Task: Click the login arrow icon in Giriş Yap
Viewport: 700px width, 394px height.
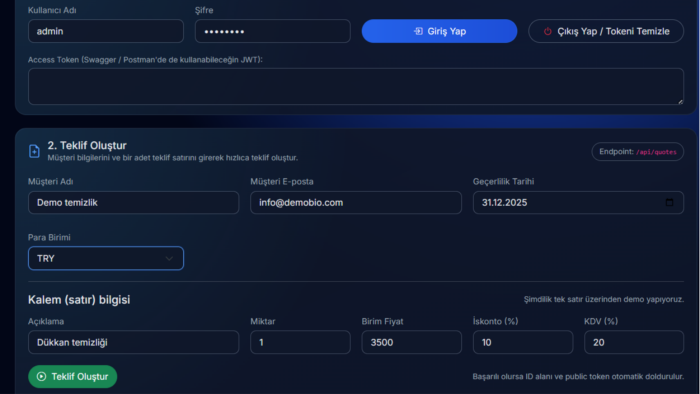Action: tap(418, 31)
